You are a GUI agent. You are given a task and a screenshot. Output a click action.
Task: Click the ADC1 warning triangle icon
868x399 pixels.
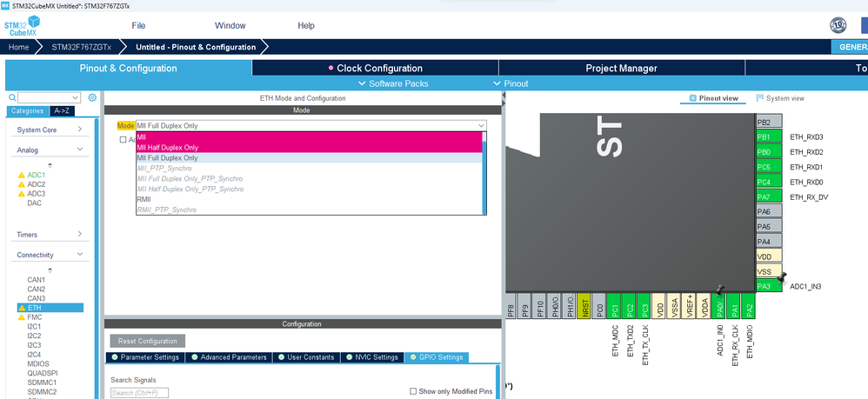[22, 175]
